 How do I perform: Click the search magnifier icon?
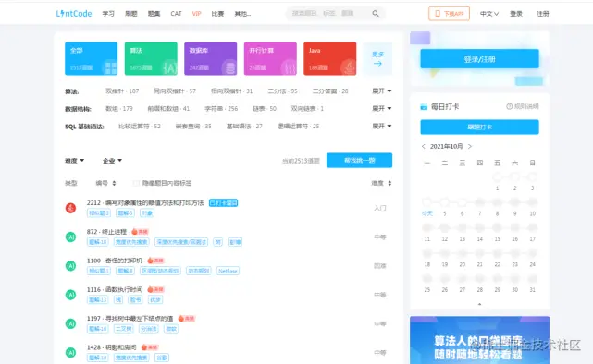click(376, 14)
